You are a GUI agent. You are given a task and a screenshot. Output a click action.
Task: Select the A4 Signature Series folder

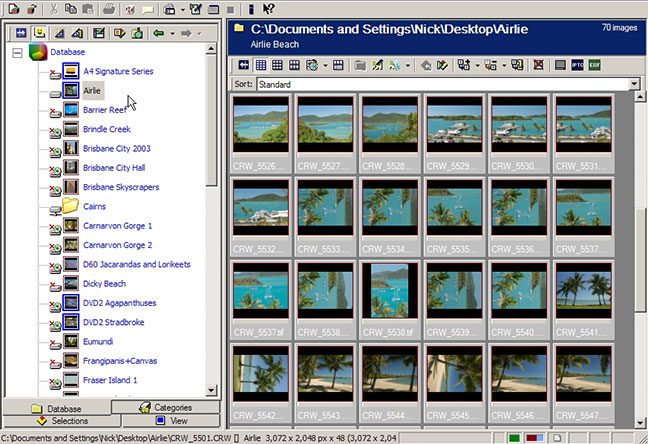tap(118, 72)
